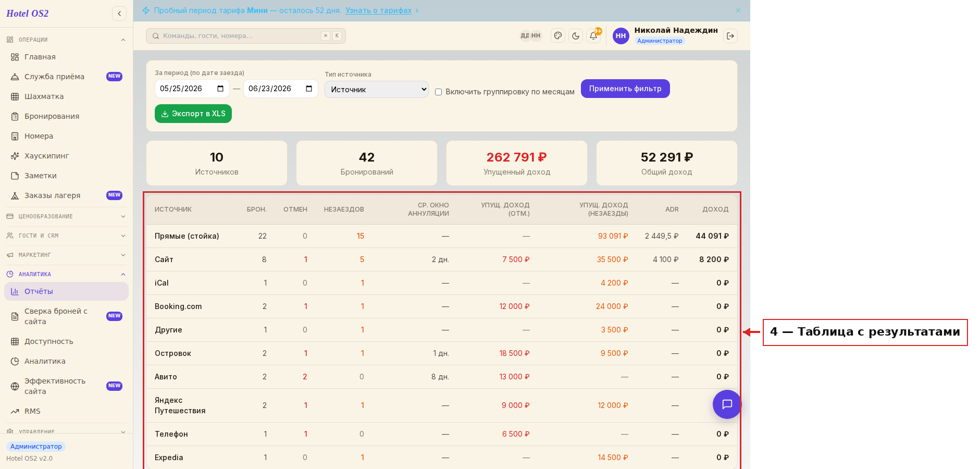Expand the Гости и CRM group

coord(66,236)
